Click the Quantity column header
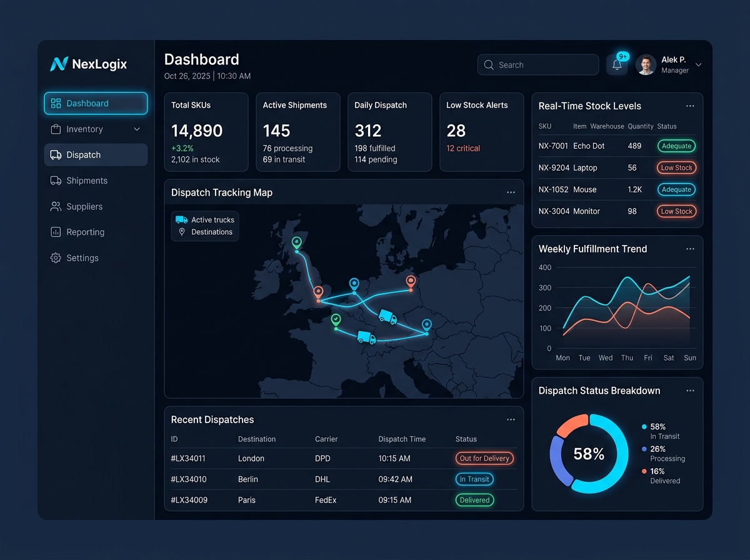This screenshot has width=750, height=560. 641,126
